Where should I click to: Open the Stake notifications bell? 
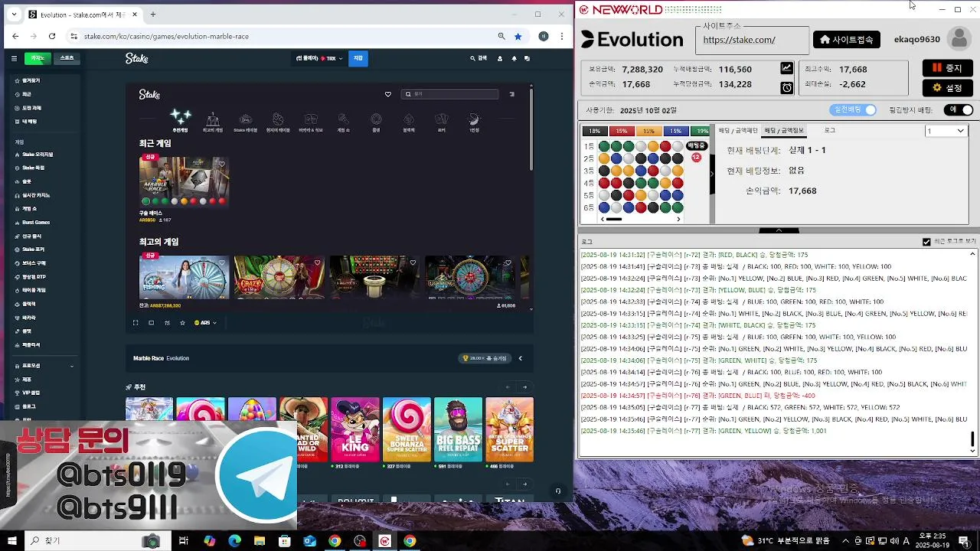tap(514, 58)
